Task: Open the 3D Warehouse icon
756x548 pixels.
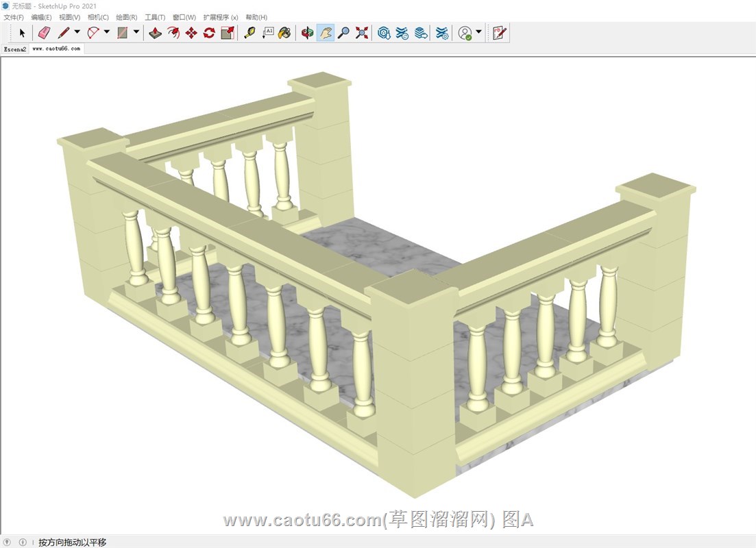Action: 384,33
